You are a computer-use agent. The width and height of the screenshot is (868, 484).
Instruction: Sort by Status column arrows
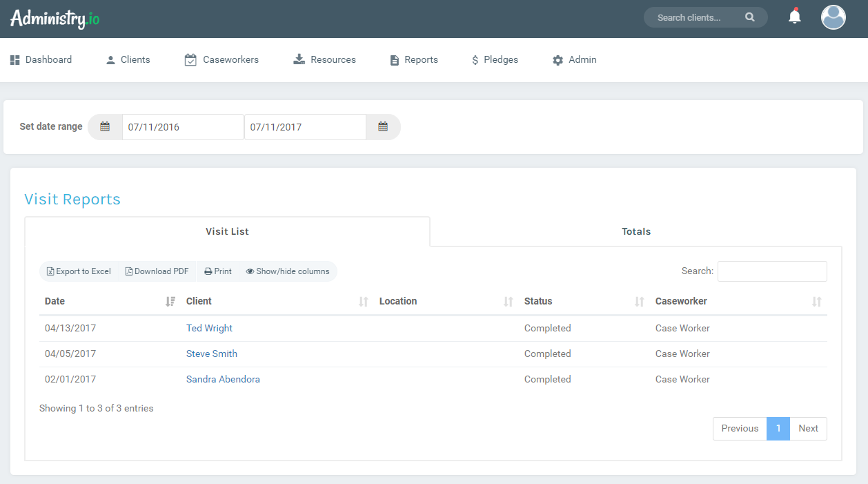[x=639, y=302]
